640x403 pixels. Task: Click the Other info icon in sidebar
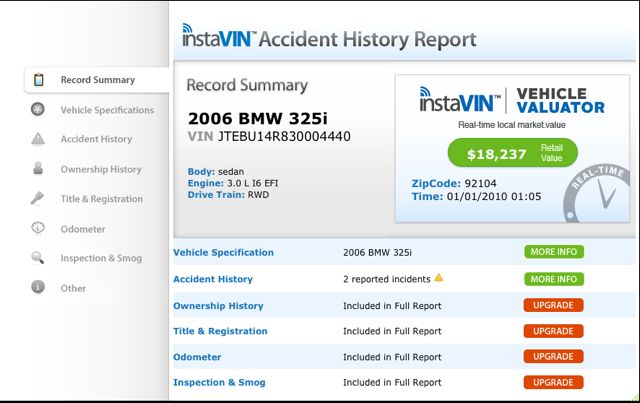[x=38, y=287]
